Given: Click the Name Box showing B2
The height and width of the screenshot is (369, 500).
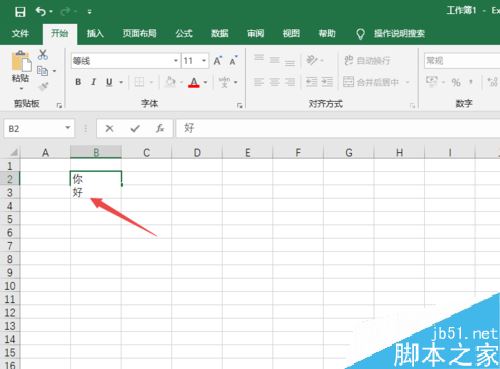Looking at the screenshot, I should pyautogui.click(x=39, y=129).
